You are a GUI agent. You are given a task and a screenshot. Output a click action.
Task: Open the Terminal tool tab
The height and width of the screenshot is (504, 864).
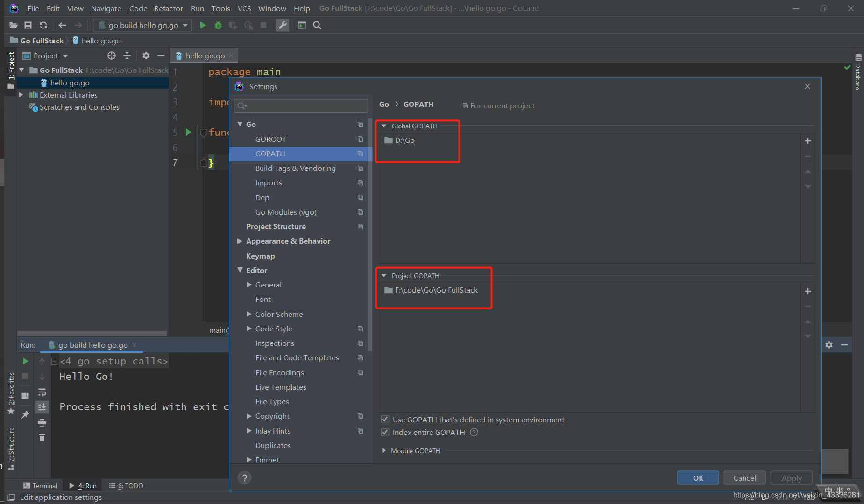point(40,486)
